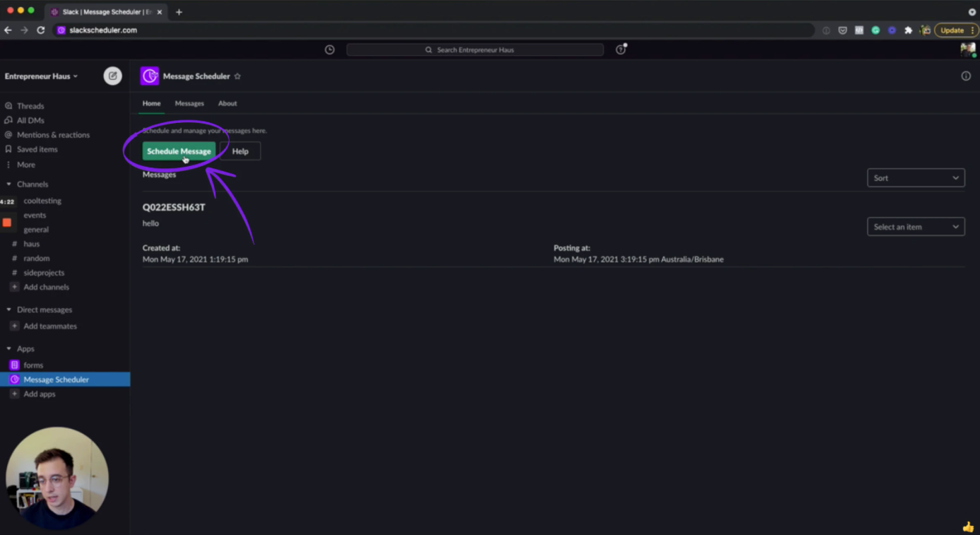Click the help question mark icon
This screenshot has height=535, width=980.
620,49
